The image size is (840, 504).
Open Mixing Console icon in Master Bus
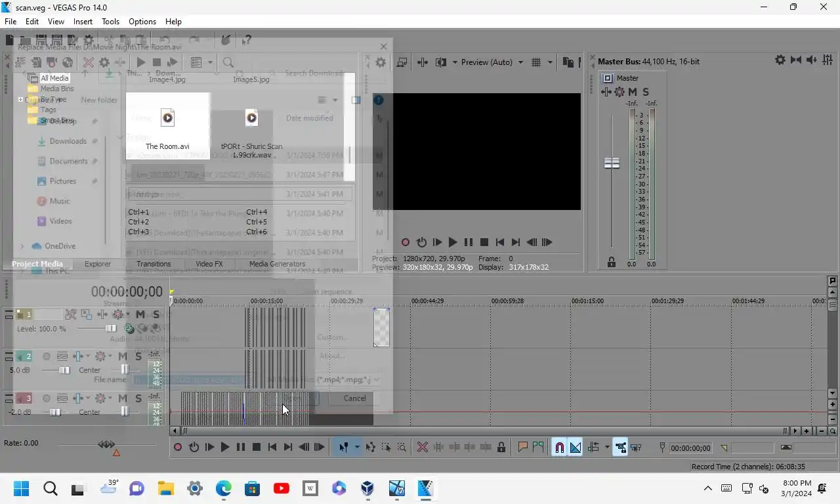pos(828,60)
